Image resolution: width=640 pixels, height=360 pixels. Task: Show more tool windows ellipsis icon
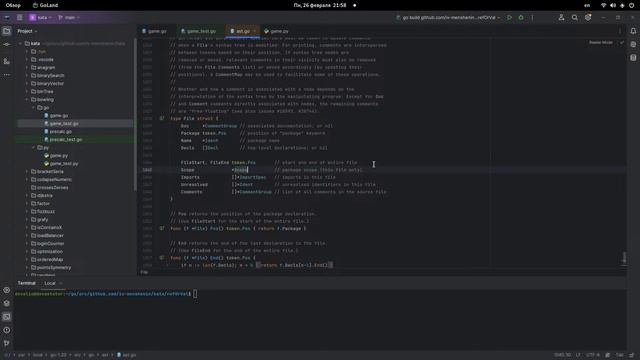click(x=7, y=75)
